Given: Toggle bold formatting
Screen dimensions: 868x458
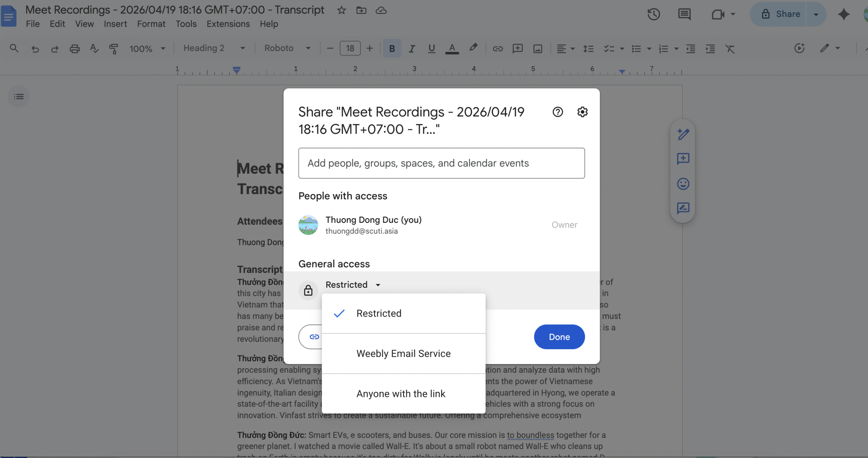Looking at the screenshot, I should [x=392, y=49].
